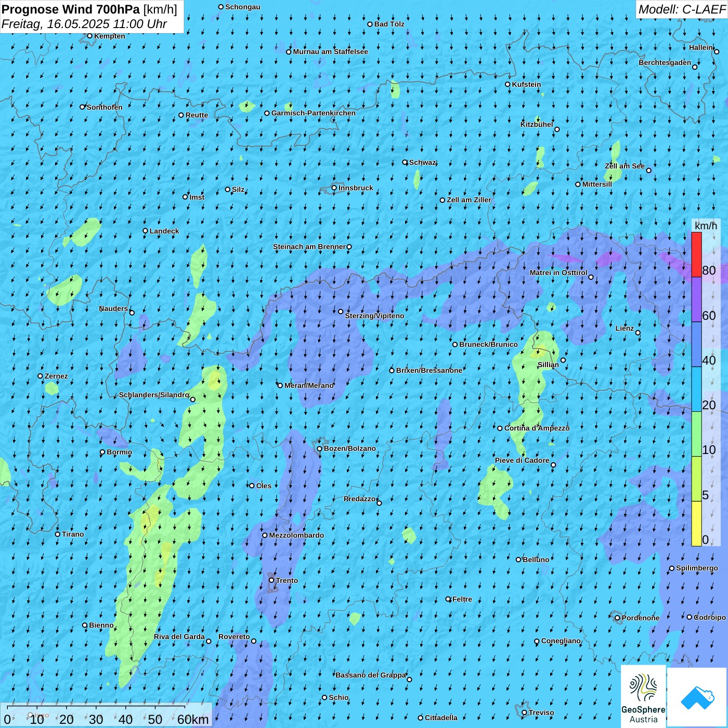Click the 'Kitzbühel' label
The height and width of the screenshot is (728, 728).
click(537, 124)
